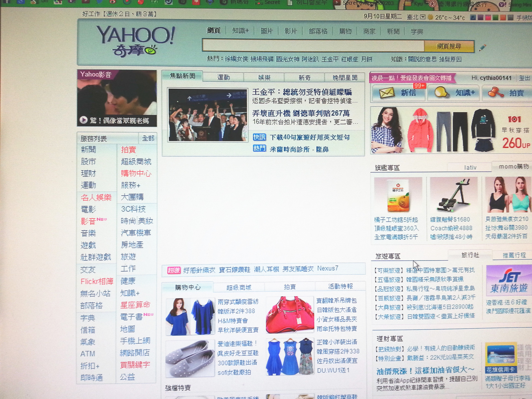The width and height of the screenshot is (532, 399).
Task: Open the 王金平 news photo thumbnail
Action: [x=208, y=115]
